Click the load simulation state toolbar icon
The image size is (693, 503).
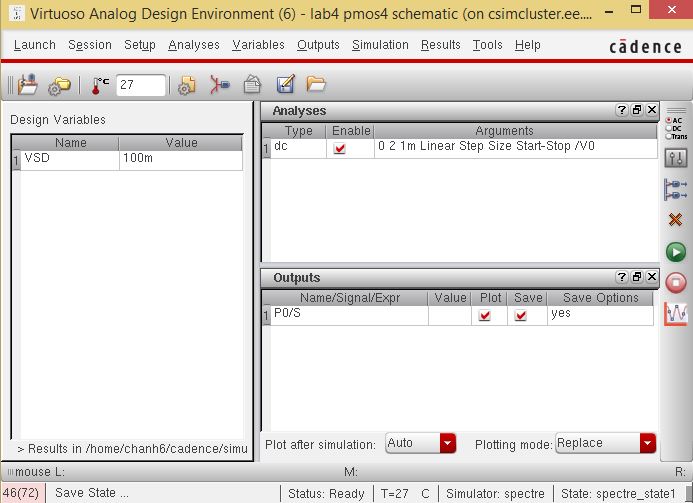27,84
